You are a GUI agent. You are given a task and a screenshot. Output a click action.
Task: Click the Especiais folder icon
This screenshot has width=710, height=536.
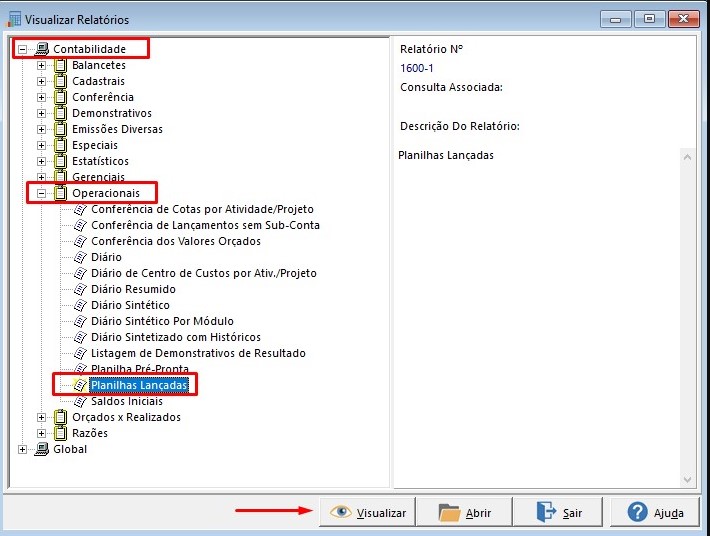61,145
